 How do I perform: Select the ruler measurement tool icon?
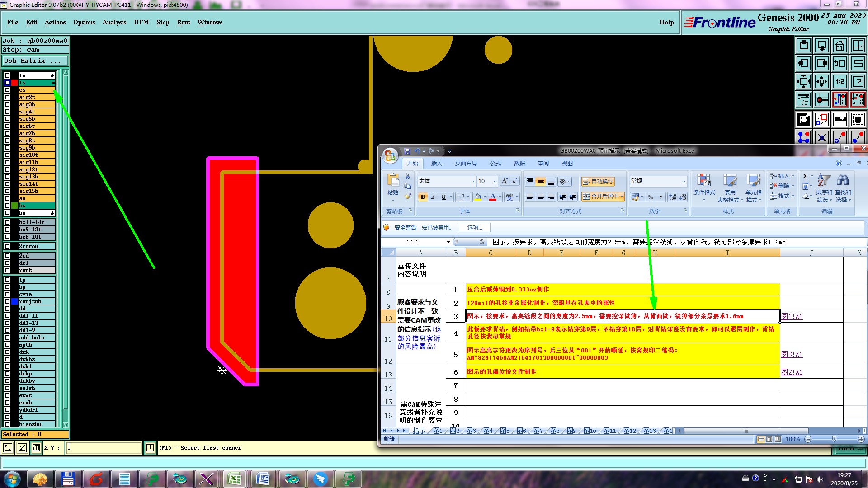pyautogui.click(x=840, y=119)
